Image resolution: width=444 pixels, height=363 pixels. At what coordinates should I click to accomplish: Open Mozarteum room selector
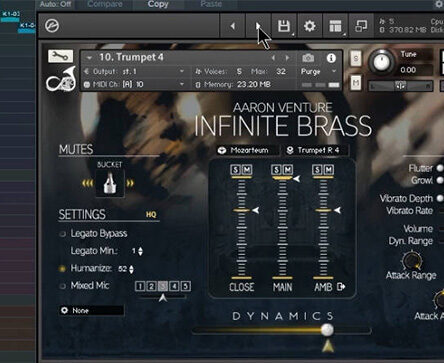pyautogui.click(x=247, y=151)
